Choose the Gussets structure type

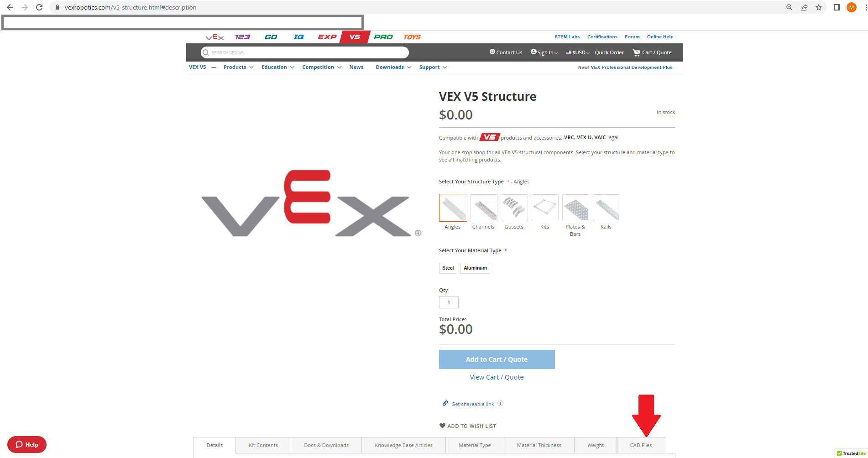[514, 208]
